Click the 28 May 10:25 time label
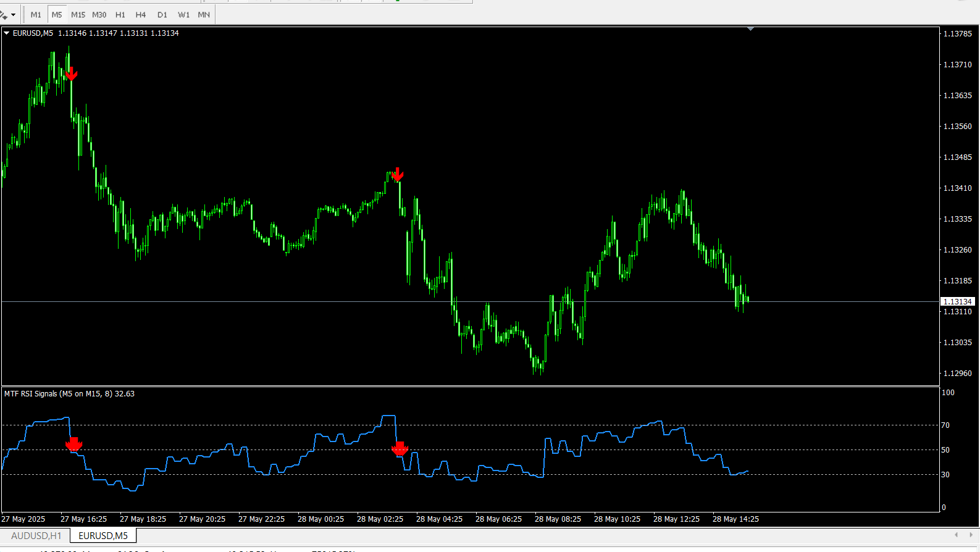 coord(618,519)
